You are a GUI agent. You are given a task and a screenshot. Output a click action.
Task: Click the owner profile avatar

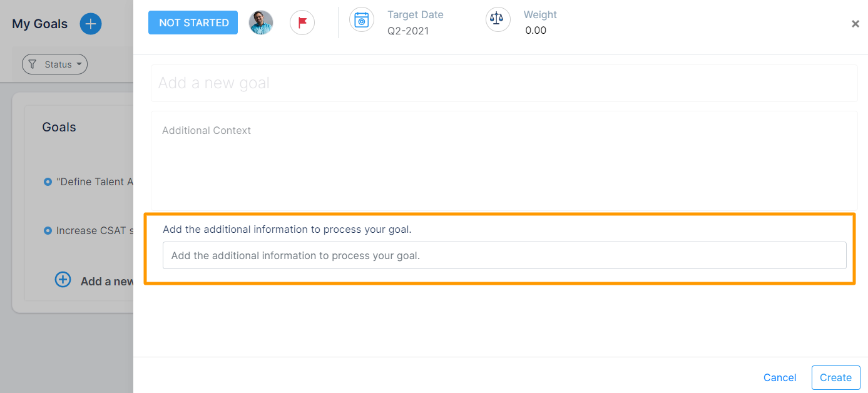click(x=261, y=23)
